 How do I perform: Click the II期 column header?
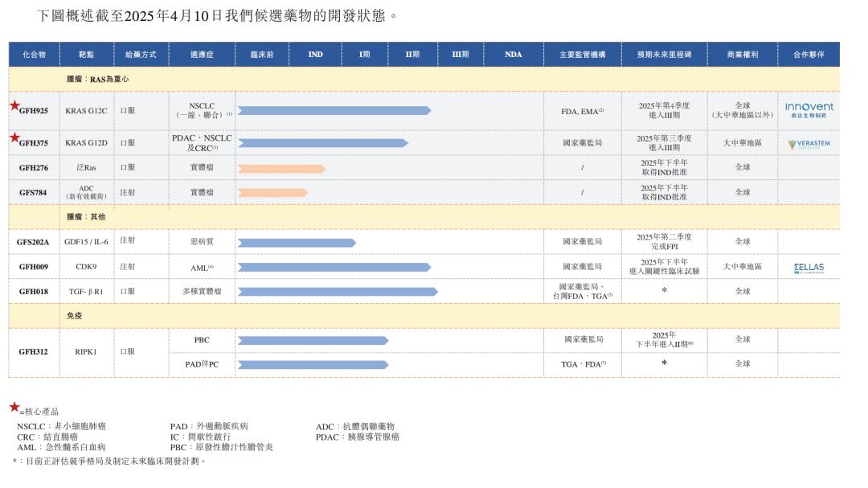tap(412, 55)
